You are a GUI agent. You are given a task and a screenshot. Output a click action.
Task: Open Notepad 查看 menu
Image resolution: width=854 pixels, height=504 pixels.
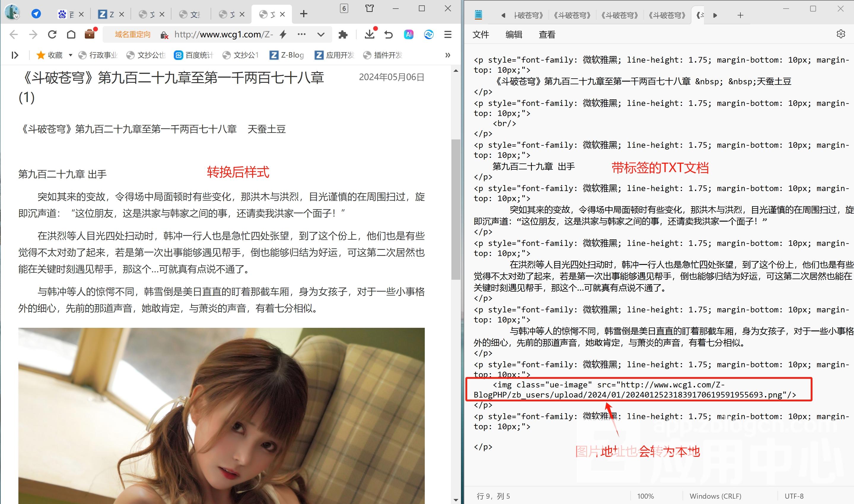[x=547, y=34]
